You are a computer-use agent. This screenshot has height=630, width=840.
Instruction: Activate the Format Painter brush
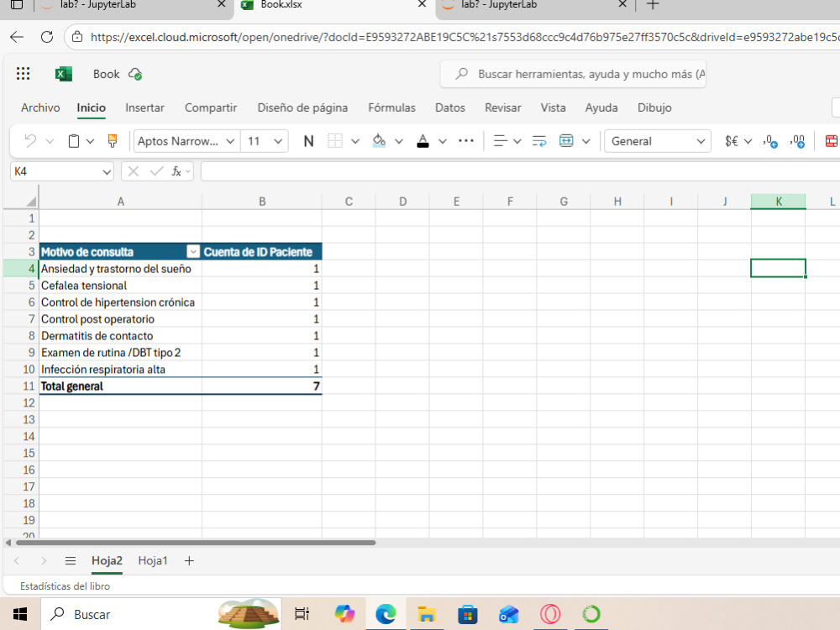click(x=113, y=141)
